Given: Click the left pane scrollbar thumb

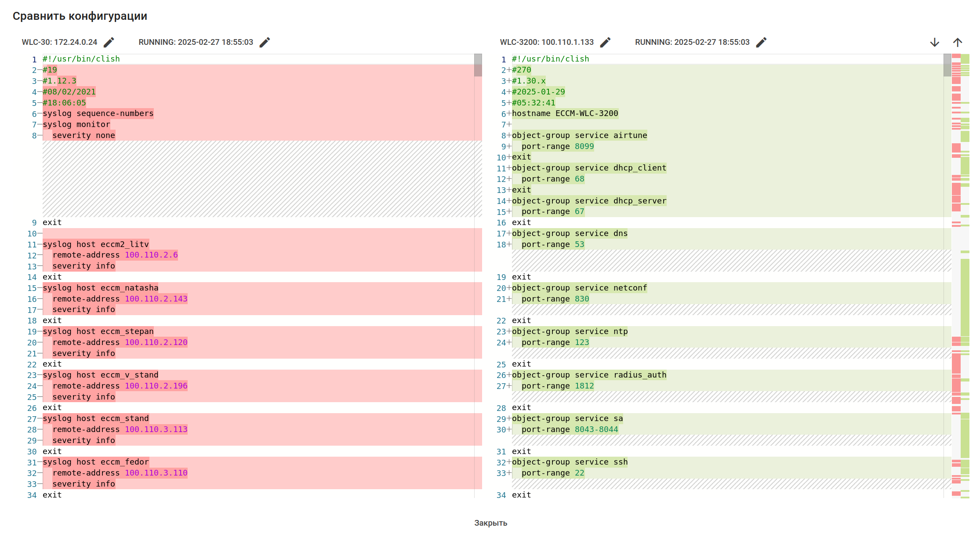Looking at the screenshot, I should [x=478, y=65].
